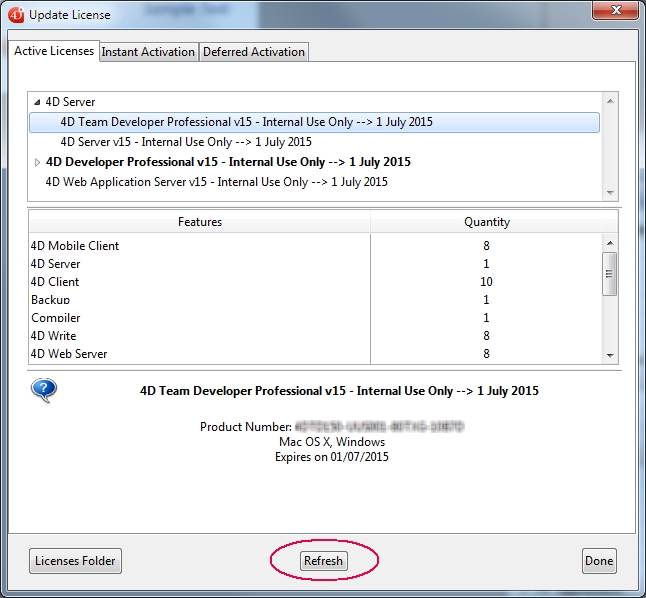This screenshot has width=646, height=598.
Task: Click the features list scrollbar thumb
Action: 609,273
